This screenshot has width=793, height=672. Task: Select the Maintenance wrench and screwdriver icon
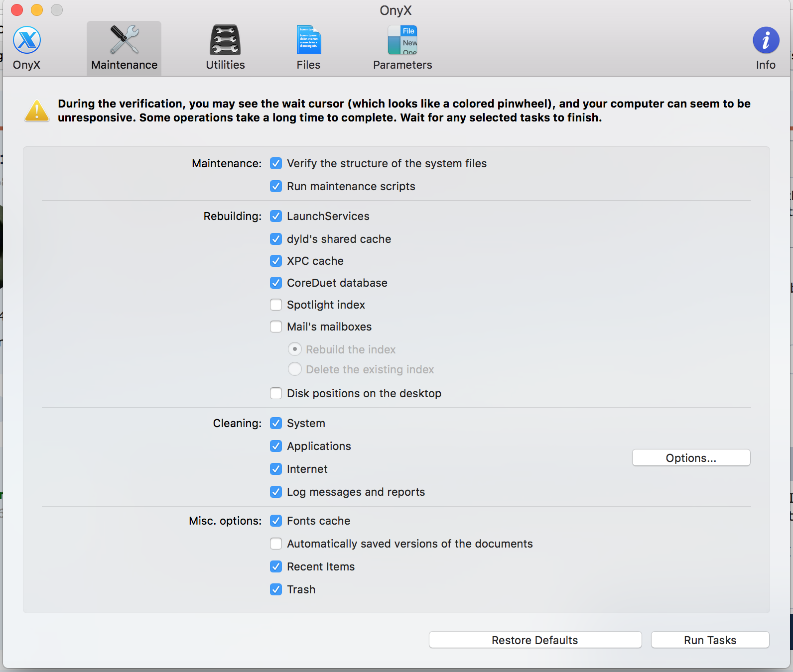125,39
